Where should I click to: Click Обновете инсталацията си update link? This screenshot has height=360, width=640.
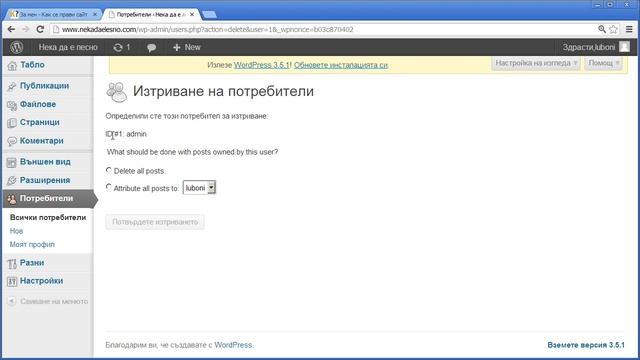pos(341,65)
